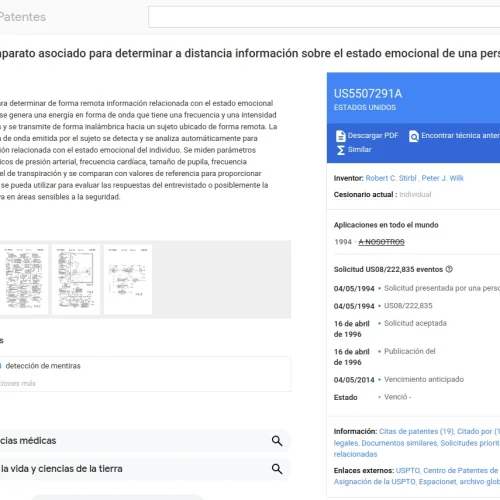Click the search magnifier beside ciencias médicas
This screenshot has width=500, height=500.
(x=277, y=441)
